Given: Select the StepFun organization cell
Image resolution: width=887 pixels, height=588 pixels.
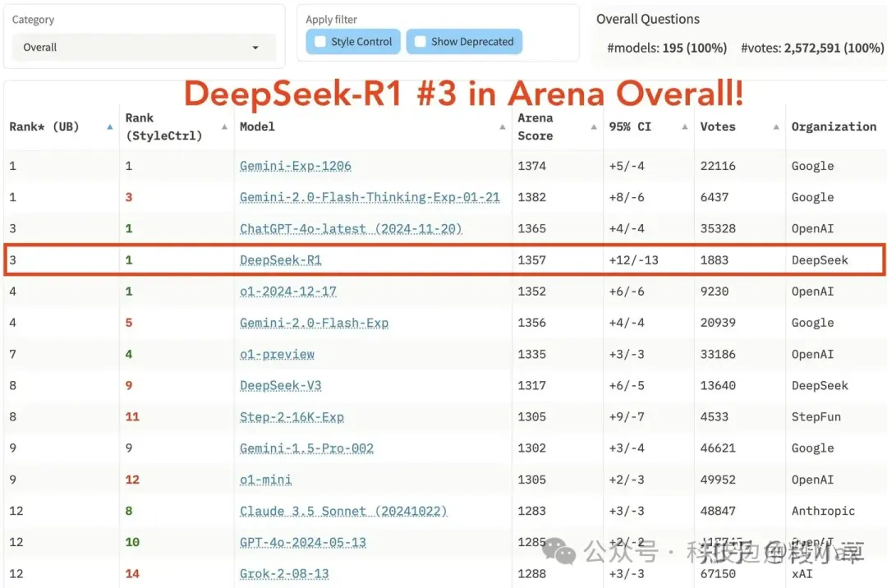Looking at the screenshot, I should (816, 417).
